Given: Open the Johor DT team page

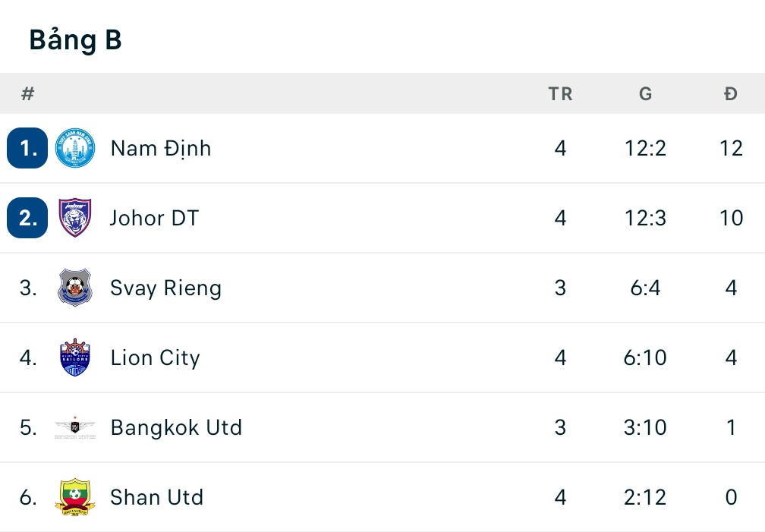Looking at the screenshot, I should pyautogui.click(x=154, y=218).
